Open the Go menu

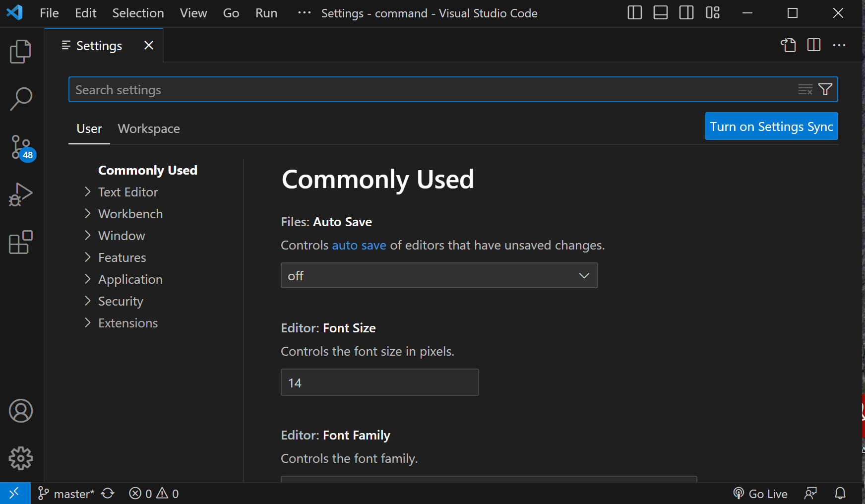tap(231, 13)
